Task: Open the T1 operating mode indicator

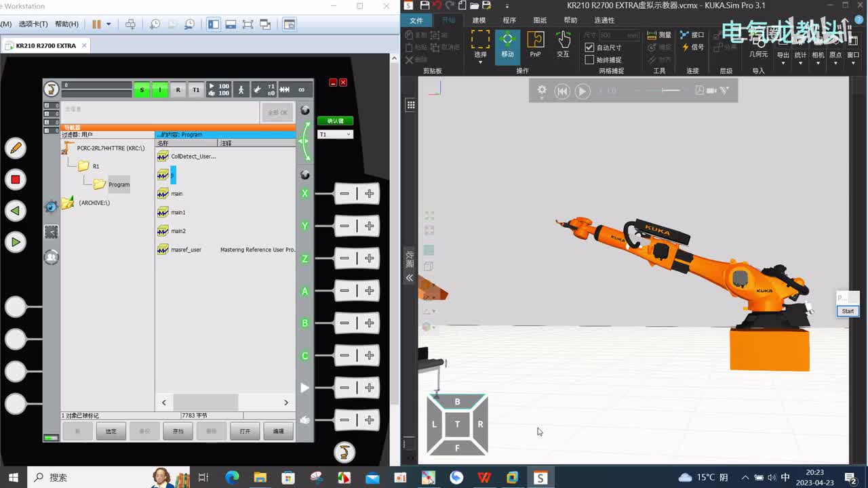Action: pyautogui.click(x=196, y=89)
